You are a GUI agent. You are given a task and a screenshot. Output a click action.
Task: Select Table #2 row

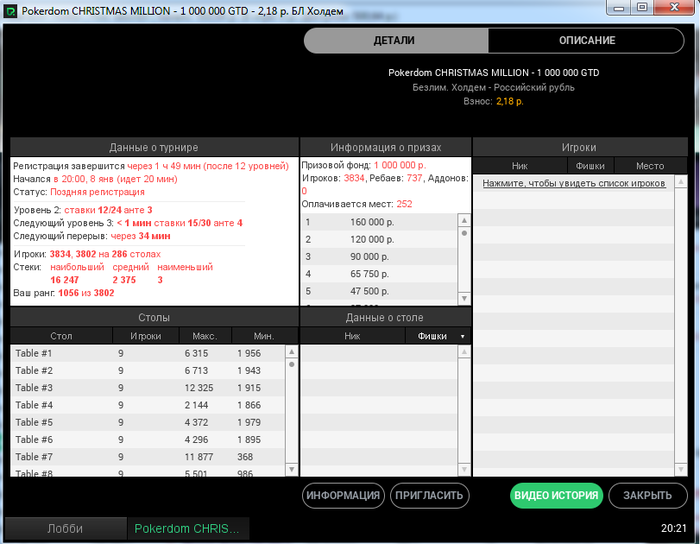click(x=148, y=371)
